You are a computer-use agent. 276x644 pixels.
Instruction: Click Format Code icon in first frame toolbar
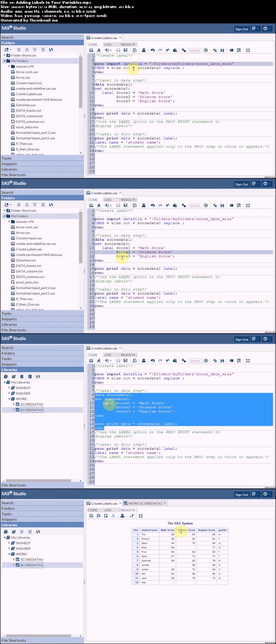coord(239,50)
